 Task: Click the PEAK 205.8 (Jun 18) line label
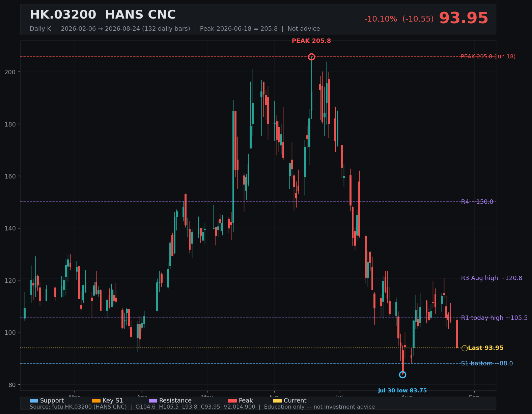[x=488, y=56]
